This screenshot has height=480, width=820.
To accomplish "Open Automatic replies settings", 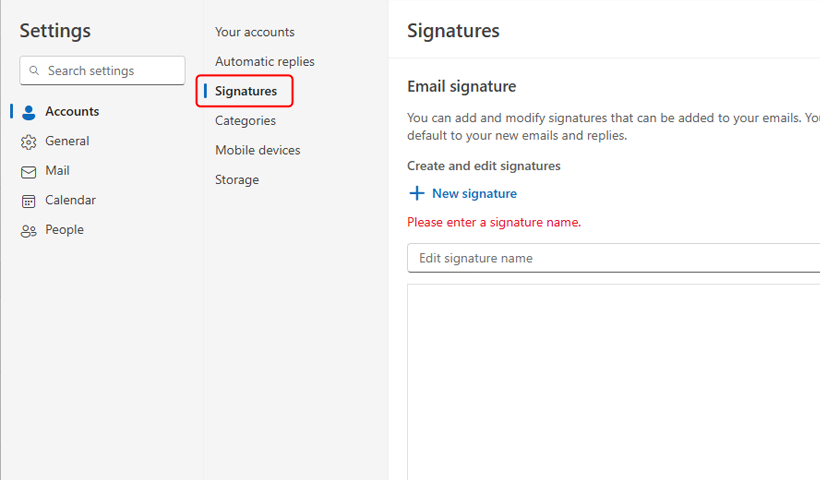I will 265,62.
